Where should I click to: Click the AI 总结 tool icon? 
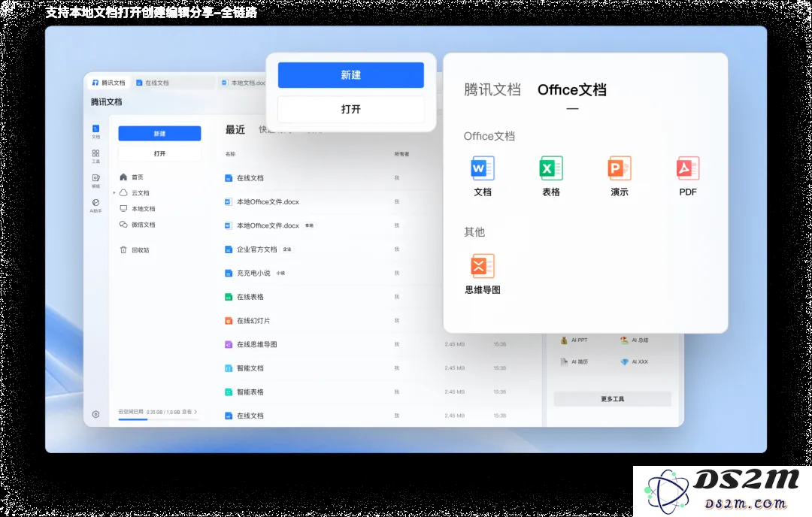coord(624,340)
